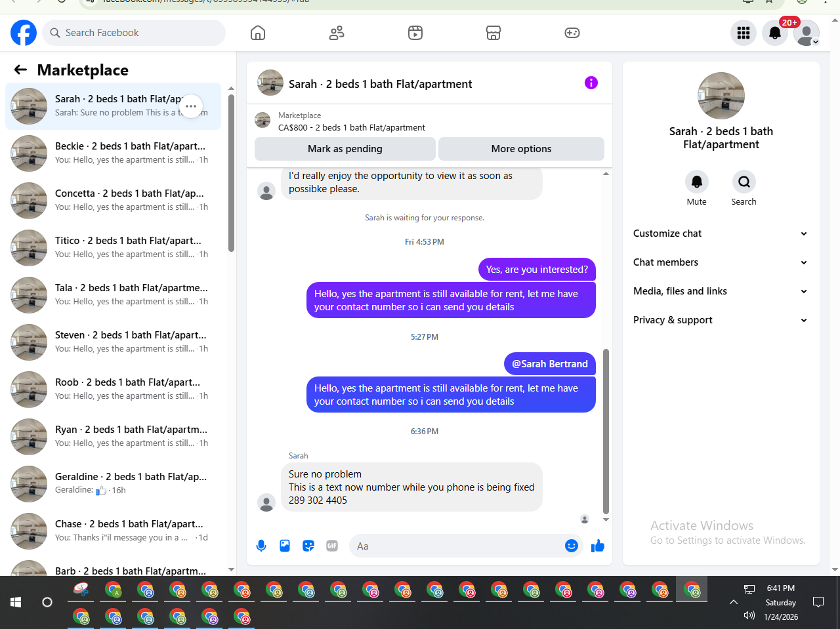Mute the conversation with bell icon

tap(697, 182)
